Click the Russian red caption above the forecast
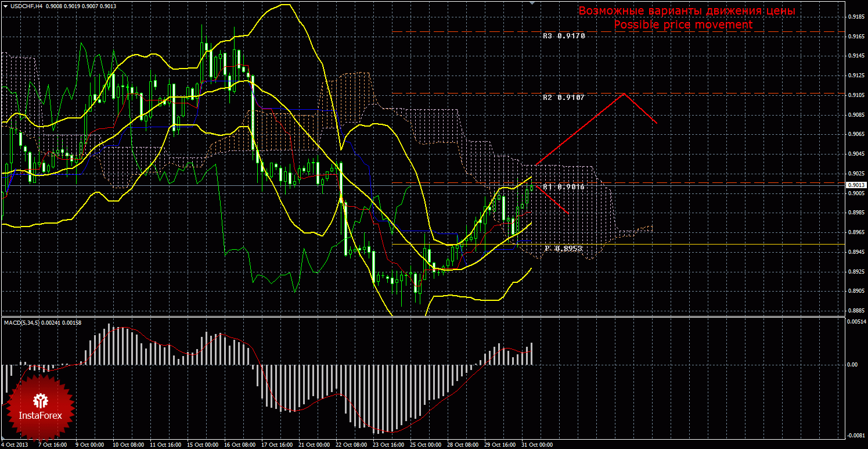868x449 pixels. click(x=687, y=10)
